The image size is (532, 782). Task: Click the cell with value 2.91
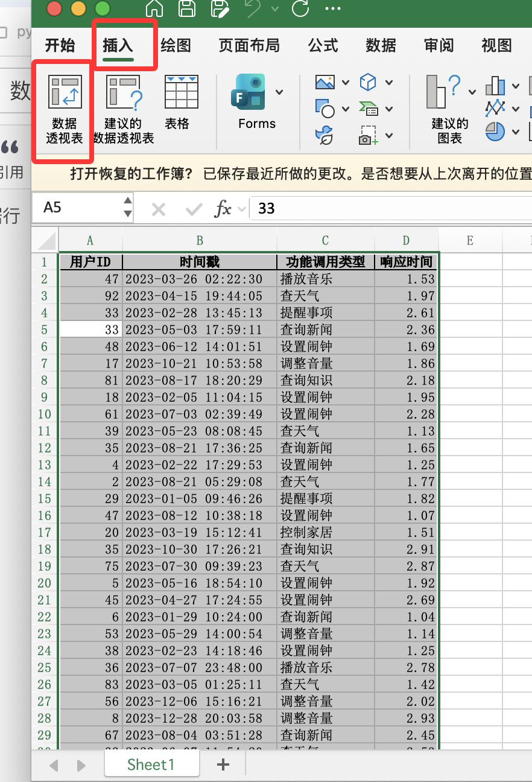[x=406, y=549]
